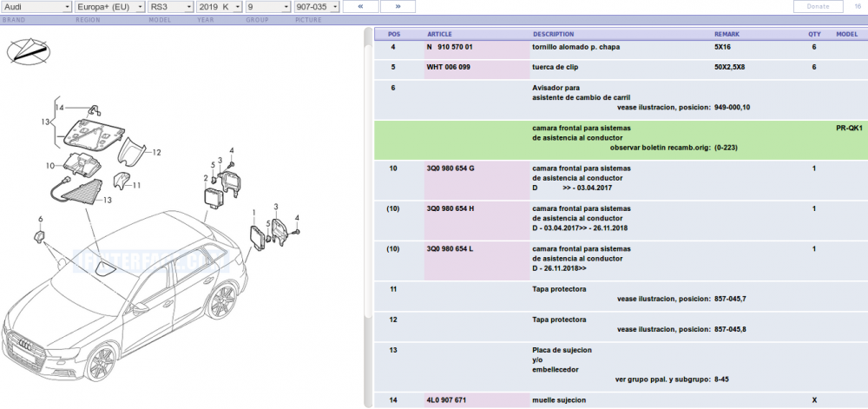Viewport: 868px width, 409px height.
Task: Click the Donate button
Action: tap(819, 7)
